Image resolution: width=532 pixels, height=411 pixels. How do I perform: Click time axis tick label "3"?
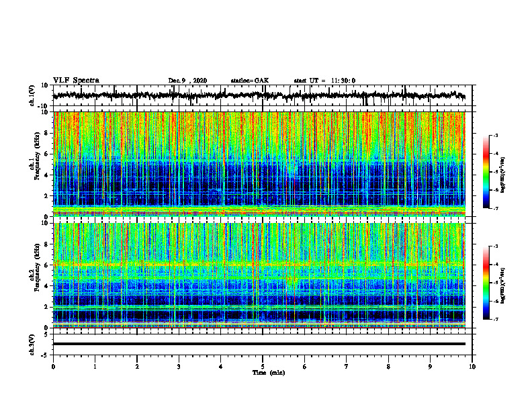coord(179,367)
